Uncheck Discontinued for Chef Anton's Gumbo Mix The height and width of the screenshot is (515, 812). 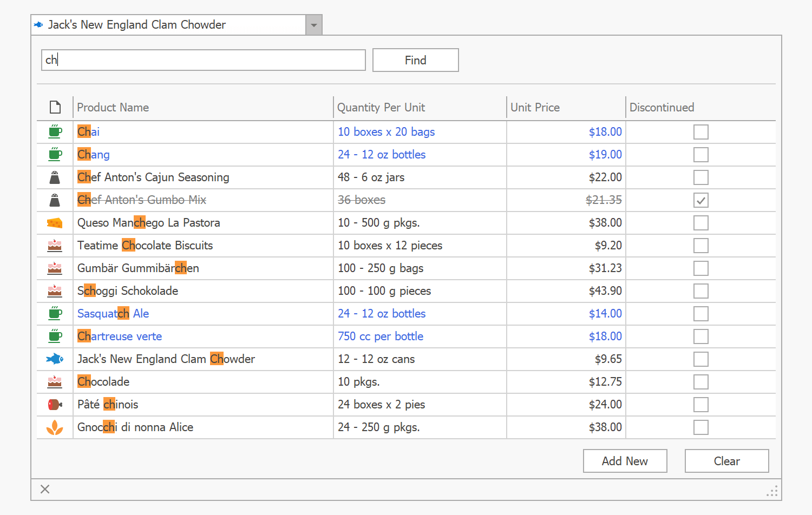pos(700,200)
